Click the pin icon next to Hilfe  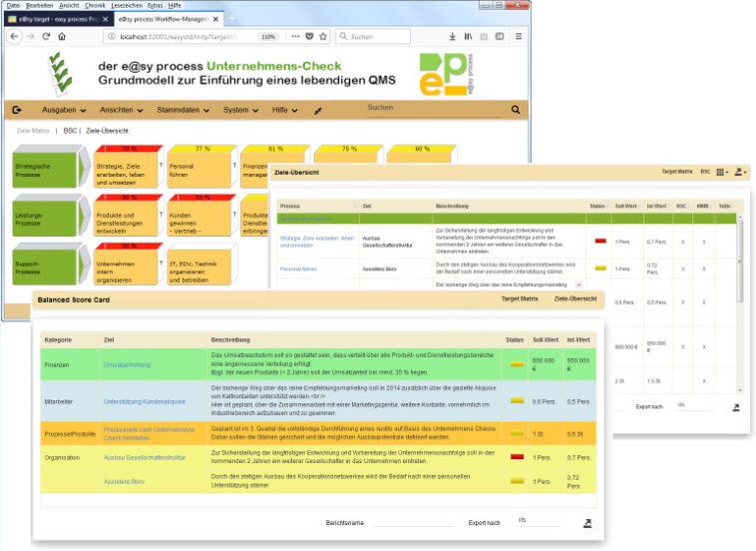318,111
